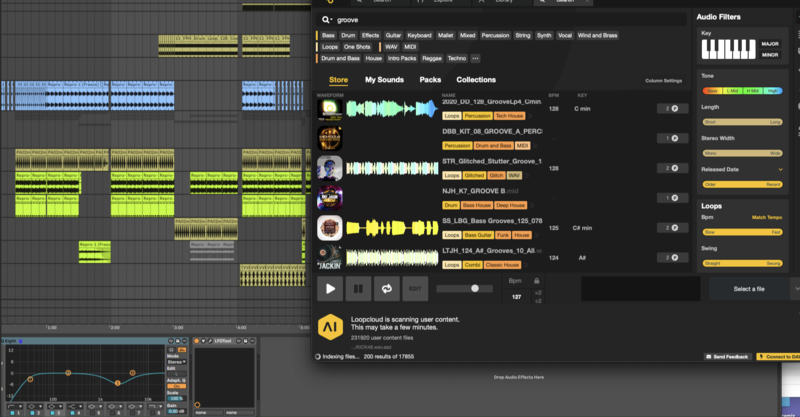Open the STR_Glitched_Stutter_Groove pack artwork
800x417 pixels.
tap(330, 168)
